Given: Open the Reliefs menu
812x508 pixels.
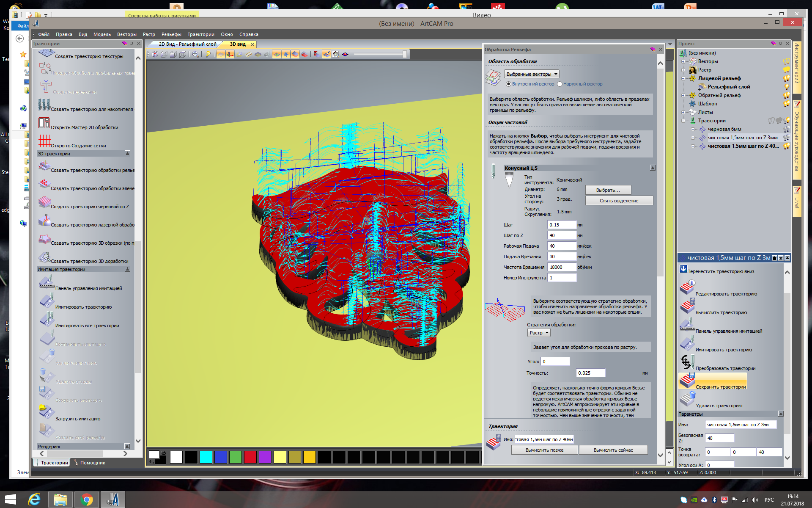Looking at the screenshot, I should [171, 35].
